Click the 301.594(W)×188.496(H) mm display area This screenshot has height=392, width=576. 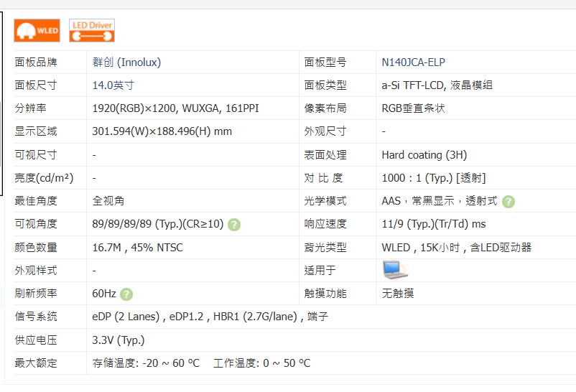click(162, 131)
